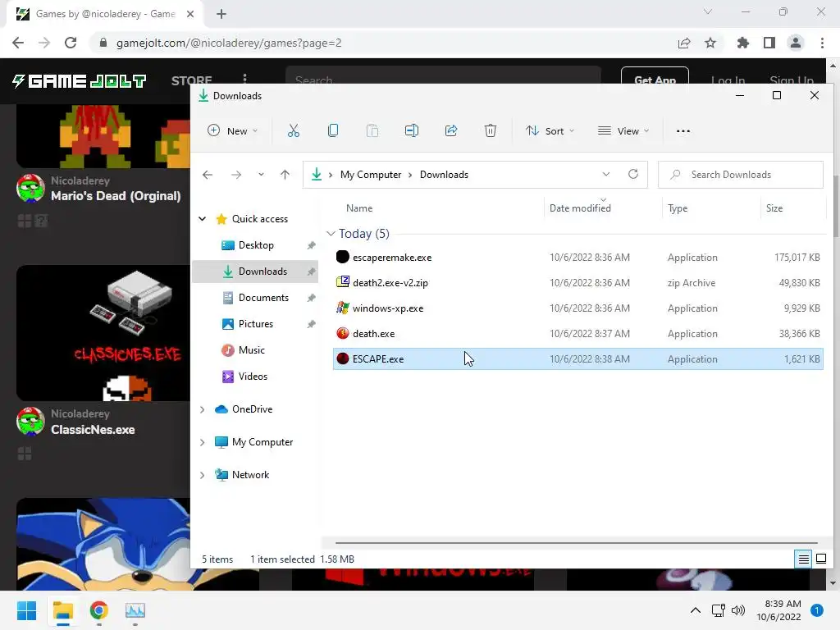
Task: Open a new Chrome tab
Action: pyautogui.click(x=221, y=14)
